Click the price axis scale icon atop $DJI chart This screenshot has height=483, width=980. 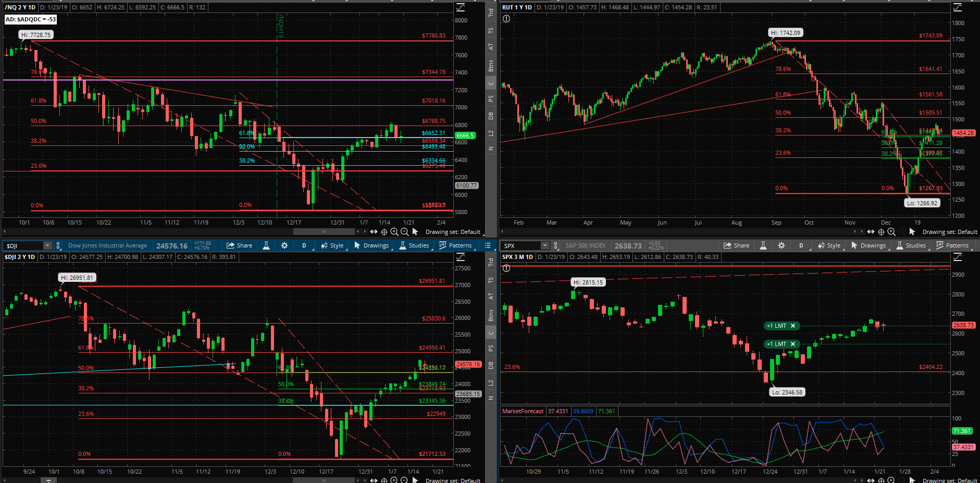coord(461,257)
